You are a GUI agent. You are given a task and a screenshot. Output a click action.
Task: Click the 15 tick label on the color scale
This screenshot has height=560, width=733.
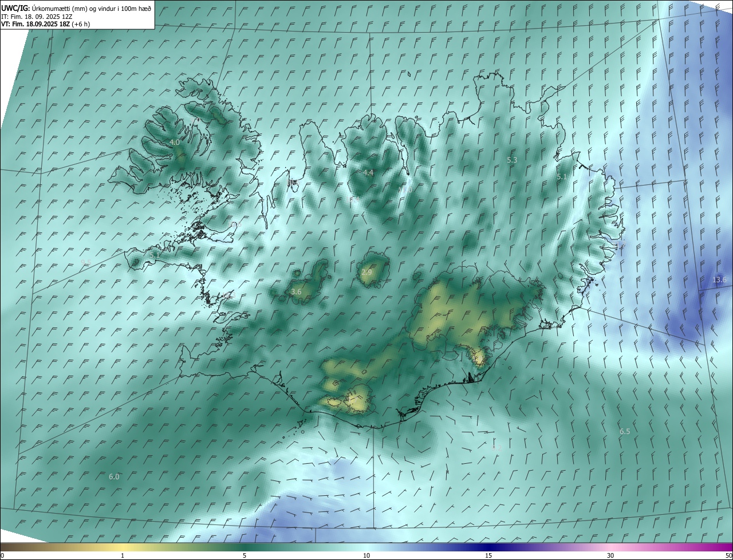[488, 555]
